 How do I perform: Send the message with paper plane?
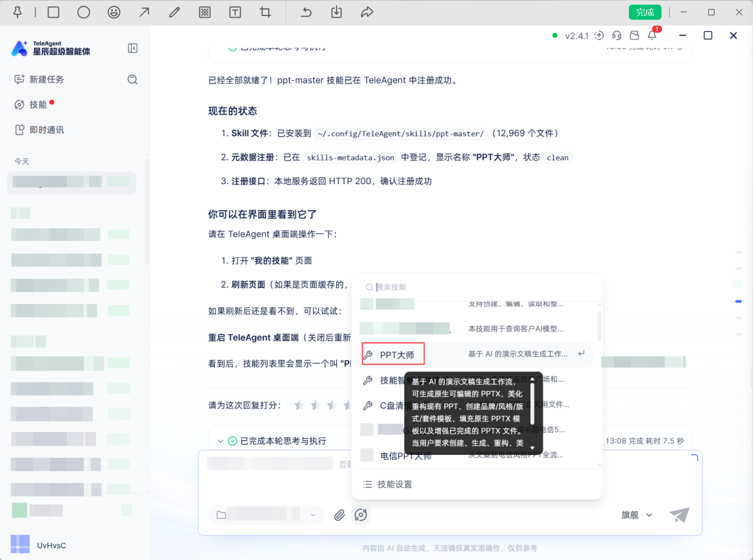pyautogui.click(x=679, y=515)
